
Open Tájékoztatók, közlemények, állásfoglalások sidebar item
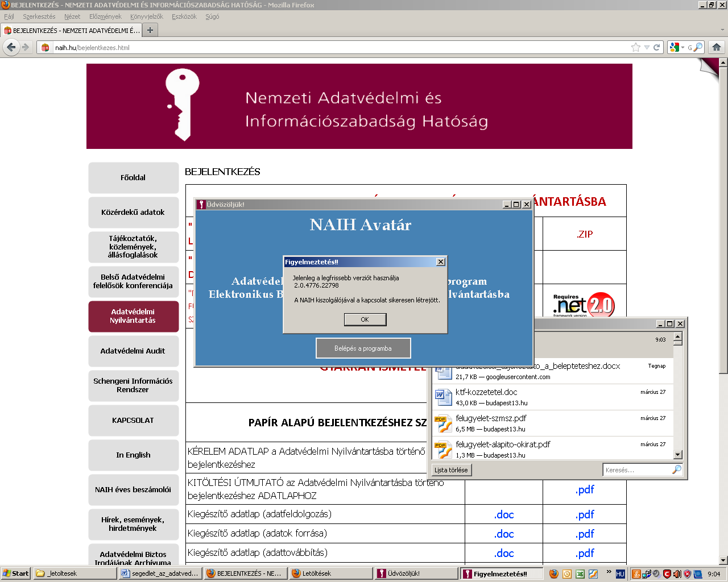[133, 247]
